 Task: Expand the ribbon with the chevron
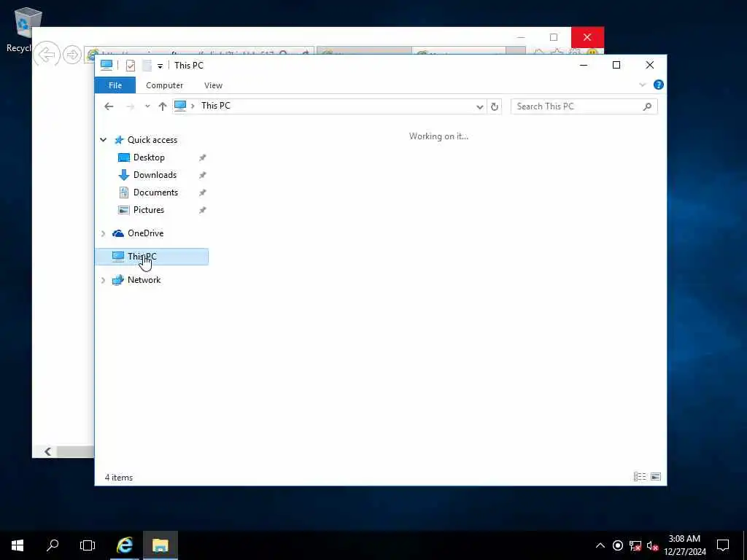[642, 85]
